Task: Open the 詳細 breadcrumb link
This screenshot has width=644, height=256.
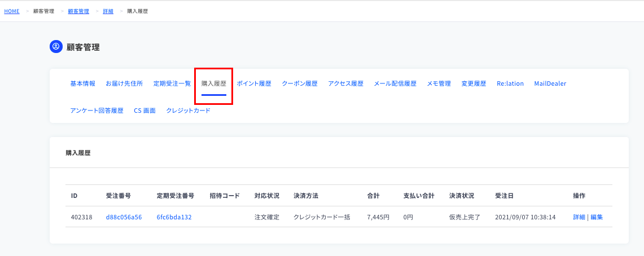Action: [x=108, y=11]
